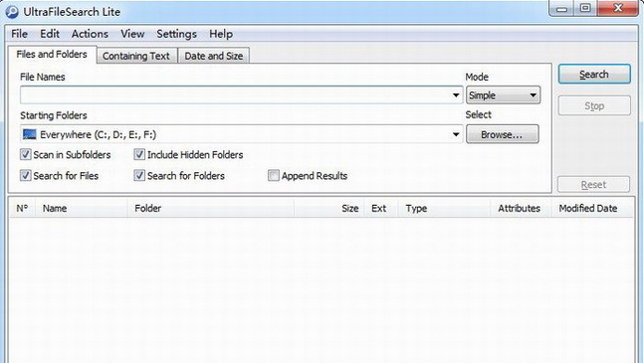Uncheck Include Hidden Folders
This screenshot has width=644, height=363.
click(x=139, y=154)
